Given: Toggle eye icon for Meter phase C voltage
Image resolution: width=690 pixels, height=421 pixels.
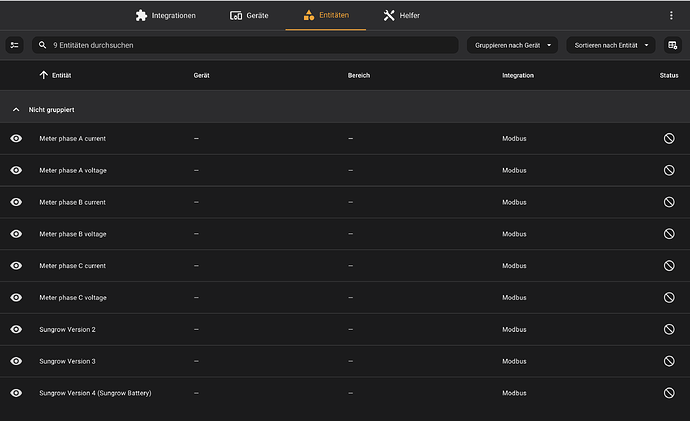Looking at the screenshot, I should [16, 297].
